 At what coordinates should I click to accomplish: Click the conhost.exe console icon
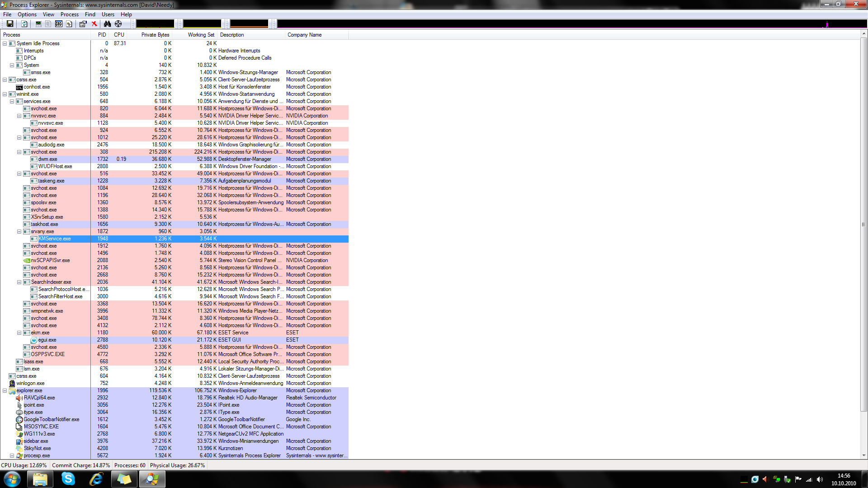pos(19,87)
